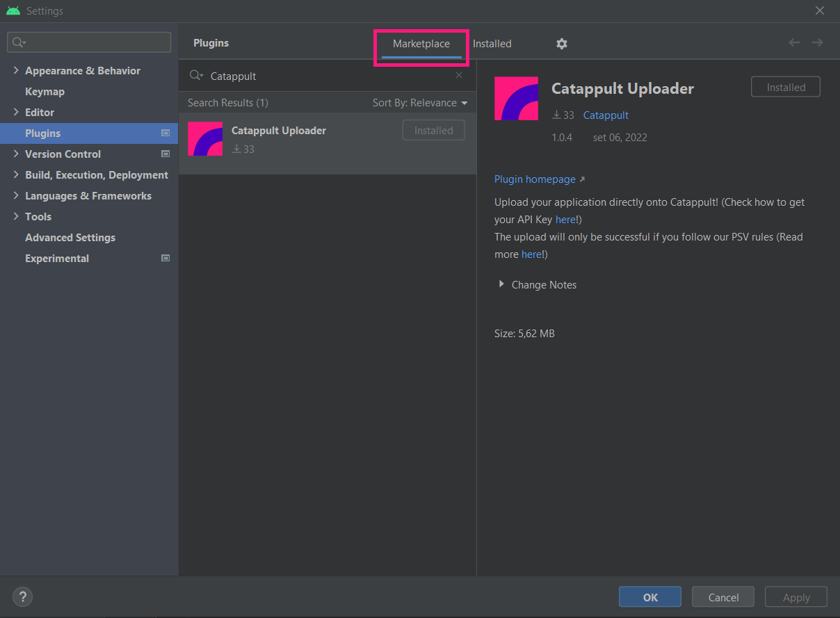Click the download count icon in details panel
The width and height of the screenshot is (840, 618).
[556, 115]
